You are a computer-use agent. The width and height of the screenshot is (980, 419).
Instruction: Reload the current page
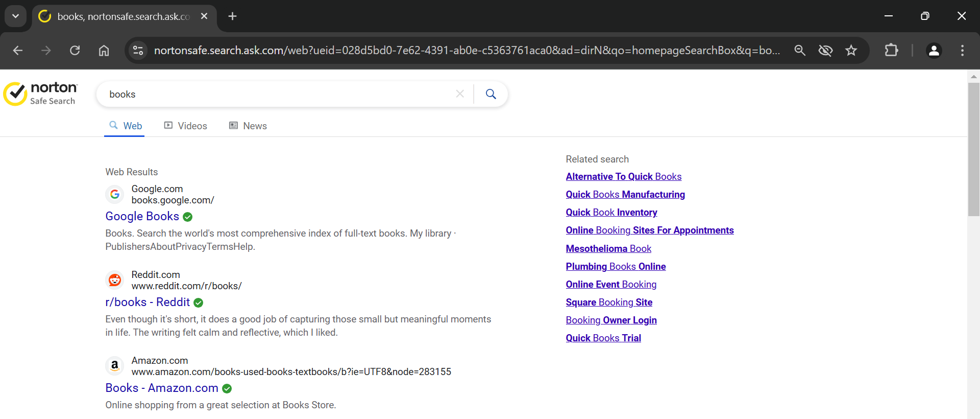coord(75,51)
